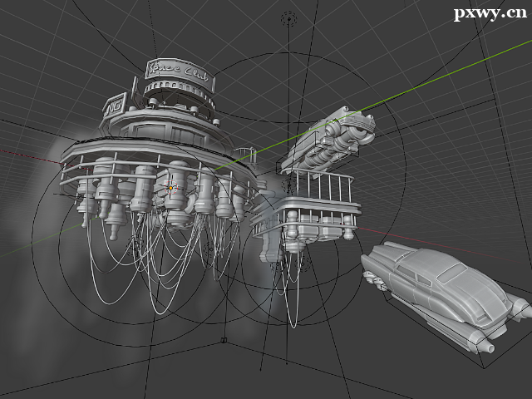Select the small railed balcony platform
This screenshot has height=399, width=532.
[x=307, y=210]
